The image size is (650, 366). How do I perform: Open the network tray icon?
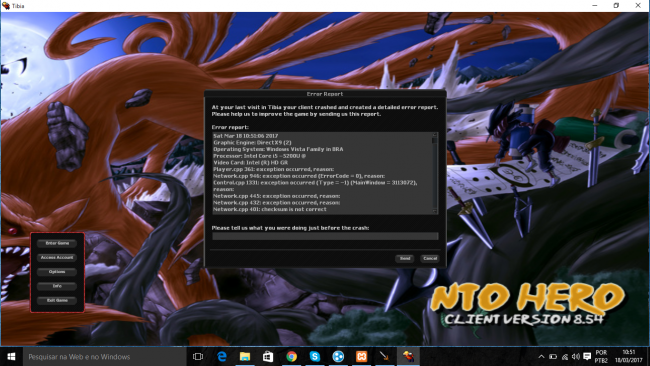[x=565, y=356]
